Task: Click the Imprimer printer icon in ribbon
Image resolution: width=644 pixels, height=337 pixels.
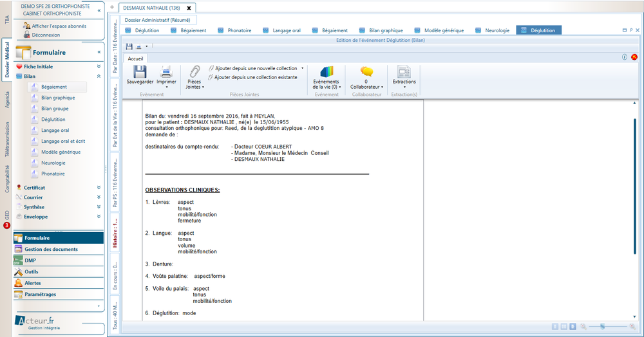Action: pos(166,71)
